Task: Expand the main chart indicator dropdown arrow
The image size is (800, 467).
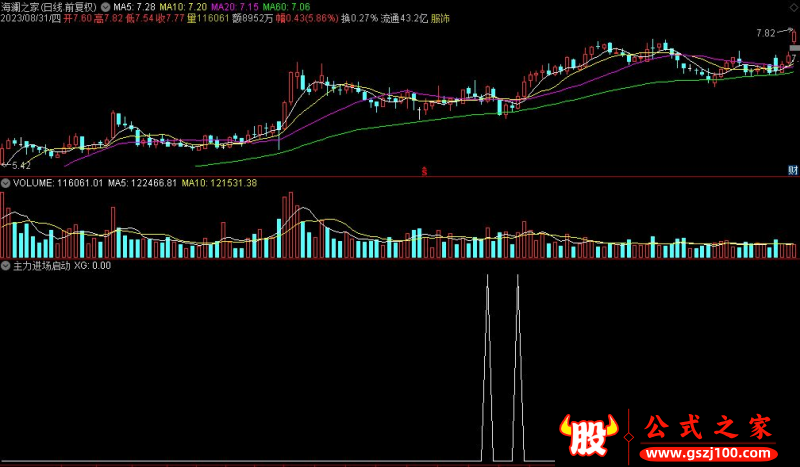Action: pos(105,7)
